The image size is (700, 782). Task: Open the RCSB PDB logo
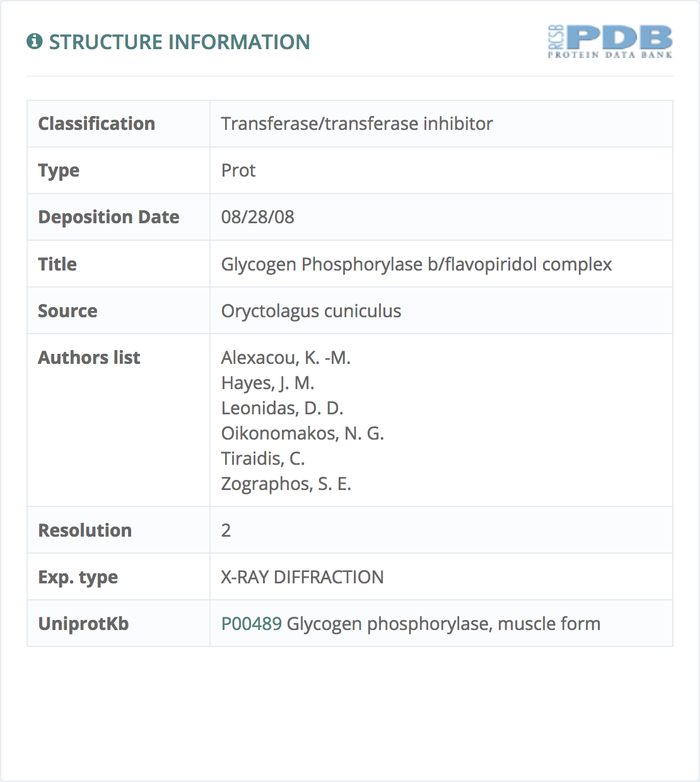coord(610,42)
